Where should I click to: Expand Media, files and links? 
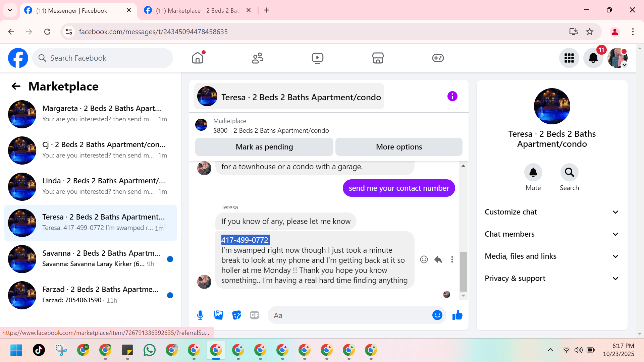click(x=552, y=256)
